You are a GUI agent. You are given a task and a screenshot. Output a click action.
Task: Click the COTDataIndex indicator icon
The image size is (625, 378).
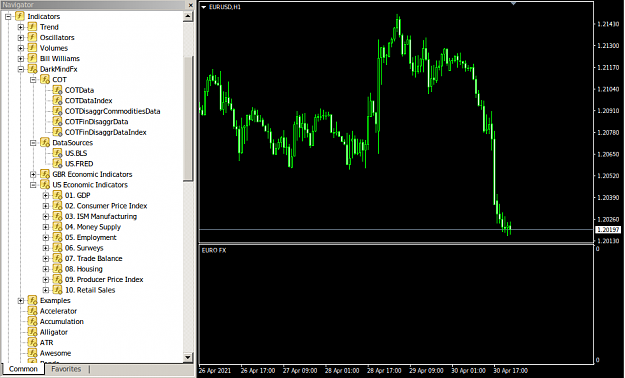(57, 100)
